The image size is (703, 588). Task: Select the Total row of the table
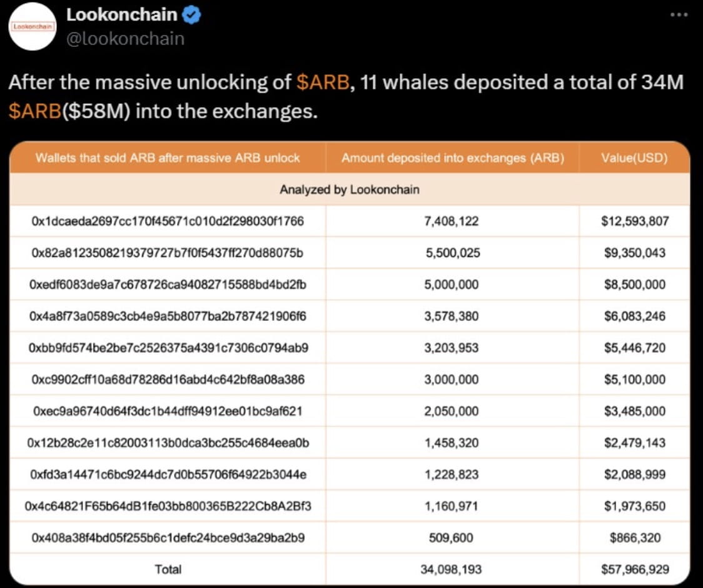(x=168, y=569)
